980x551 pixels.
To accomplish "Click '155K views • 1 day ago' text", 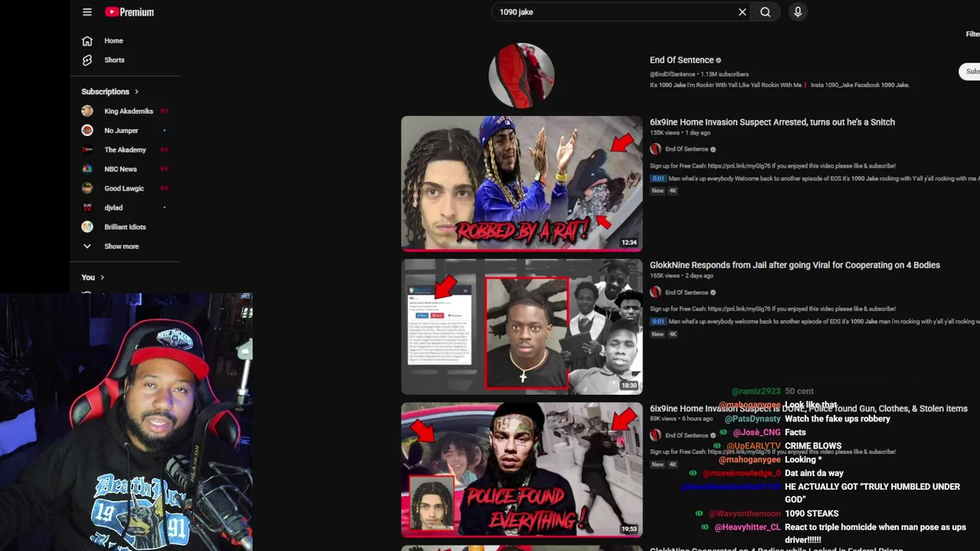I will [680, 133].
